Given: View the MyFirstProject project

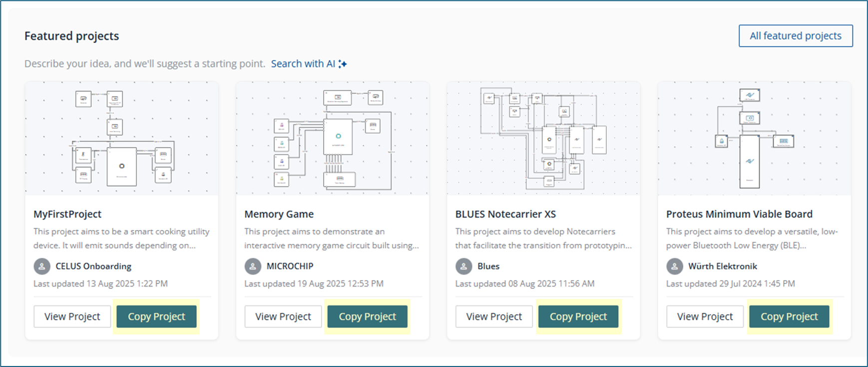Looking at the screenshot, I should pos(72,316).
